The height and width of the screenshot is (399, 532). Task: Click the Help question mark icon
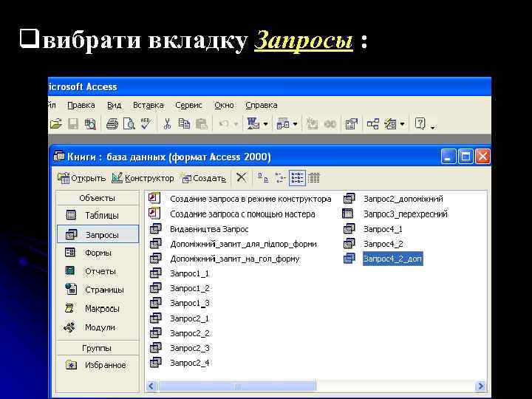tap(420, 124)
